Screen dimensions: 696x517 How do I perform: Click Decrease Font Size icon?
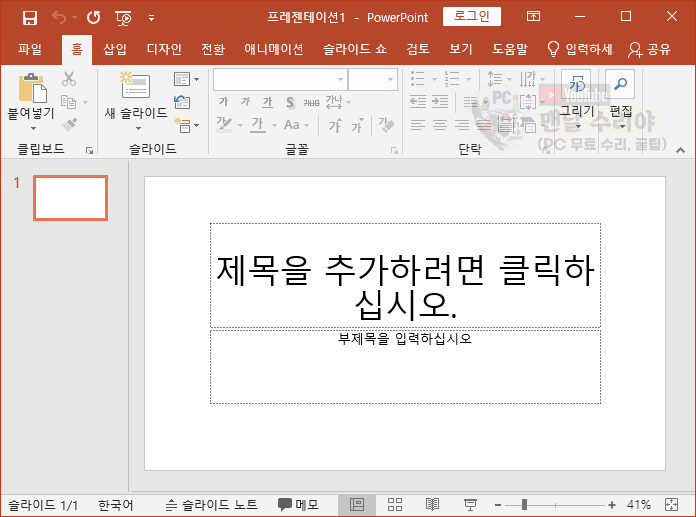pyautogui.click(x=357, y=126)
